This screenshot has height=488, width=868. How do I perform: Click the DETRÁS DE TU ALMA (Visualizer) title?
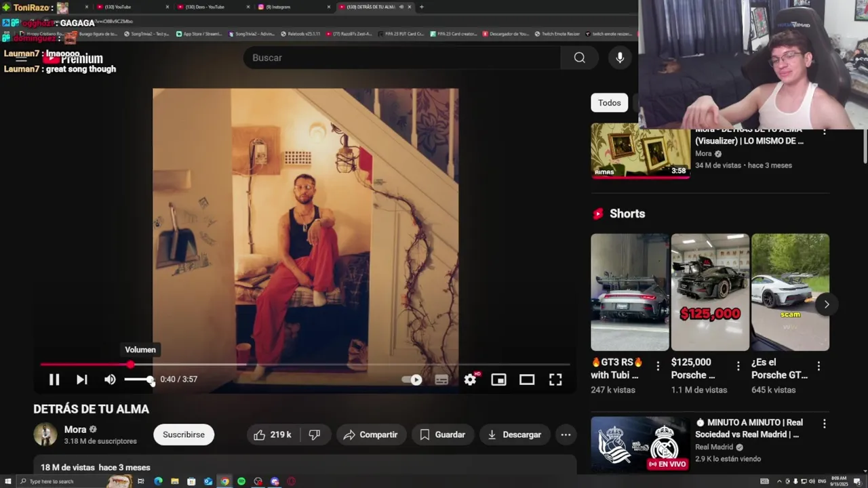749,135
